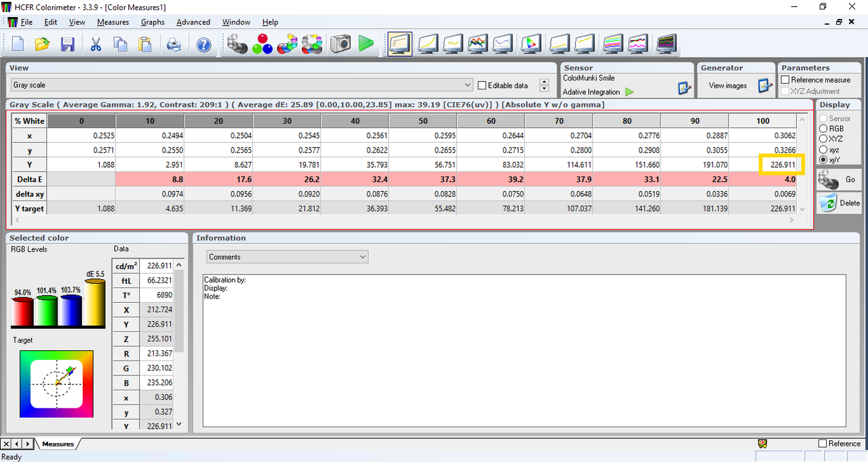Open RGB levels graph monitor icon
The width and height of the screenshot is (868, 462).
tap(477, 44)
